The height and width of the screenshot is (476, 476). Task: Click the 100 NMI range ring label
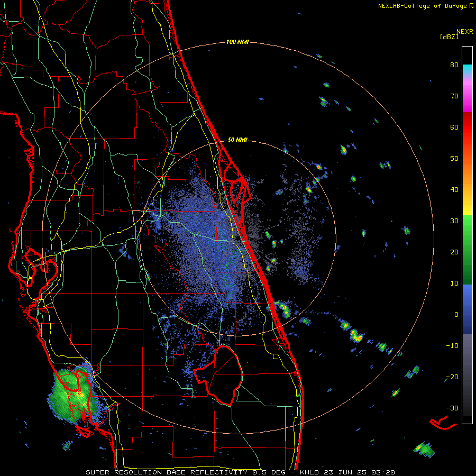coord(237,42)
